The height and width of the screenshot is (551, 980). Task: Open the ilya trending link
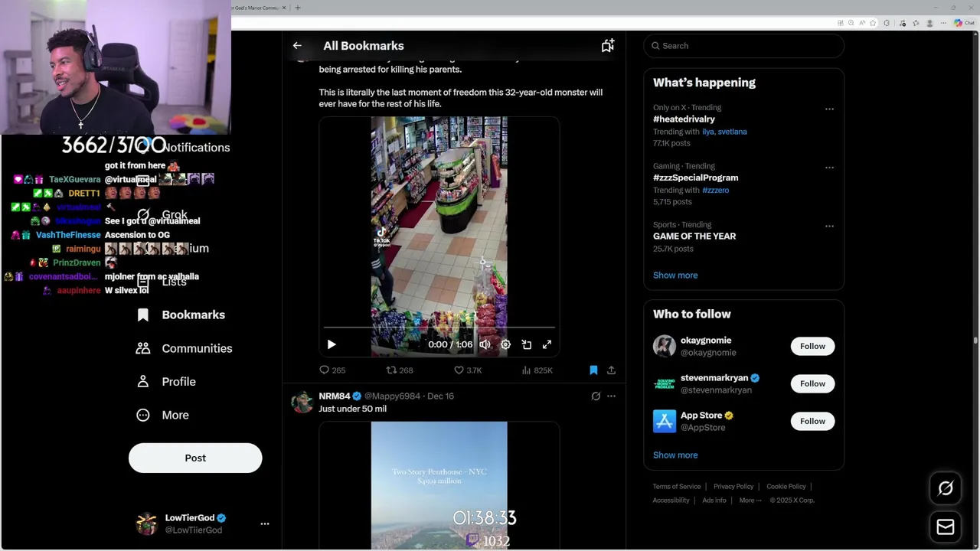(x=708, y=132)
